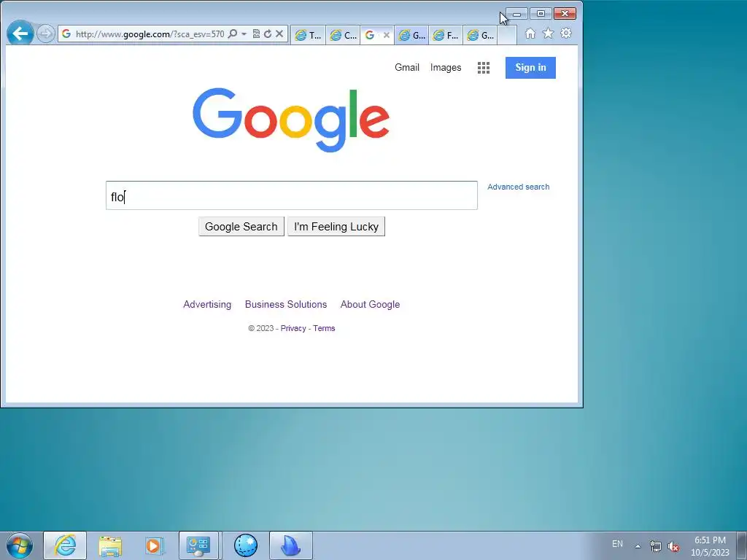The width and height of the screenshot is (747, 560).
Task: Minimize the Internet Explorer window
Action: point(517,14)
